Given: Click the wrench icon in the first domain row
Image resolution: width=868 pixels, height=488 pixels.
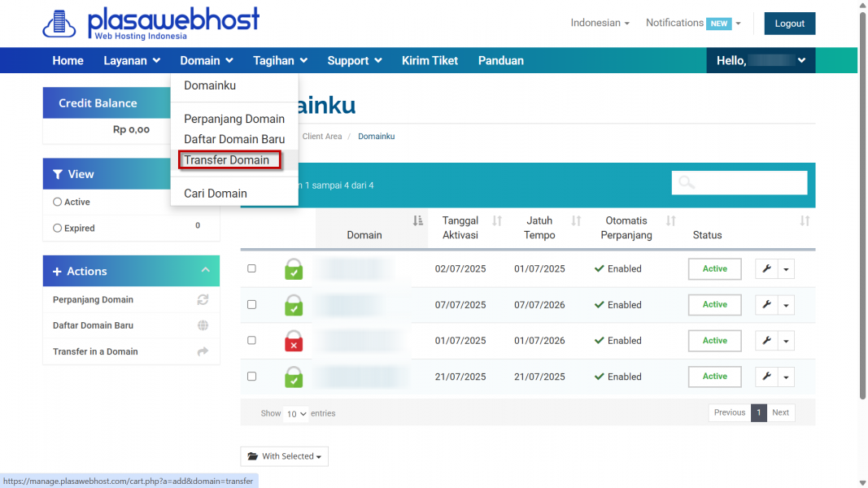Looking at the screenshot, I should (x=766, y=269).
